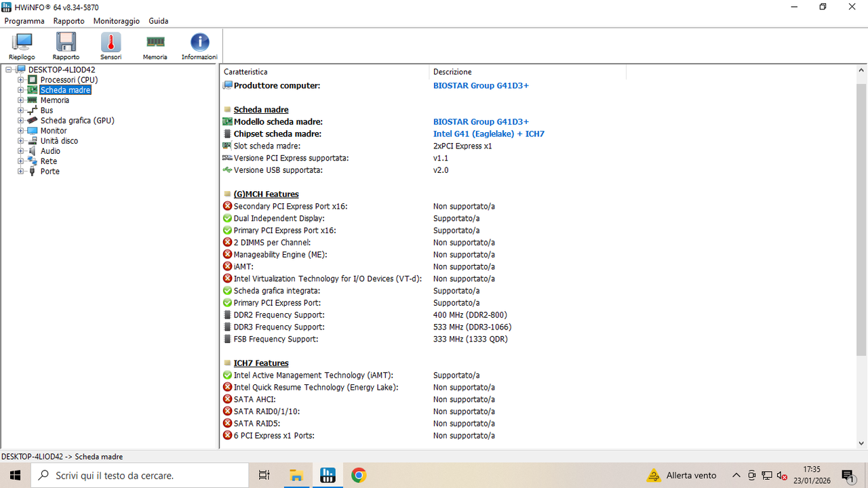Collapse the DESKTOP-4LIOD42 root node
The image size is (868, 488).
9,70
